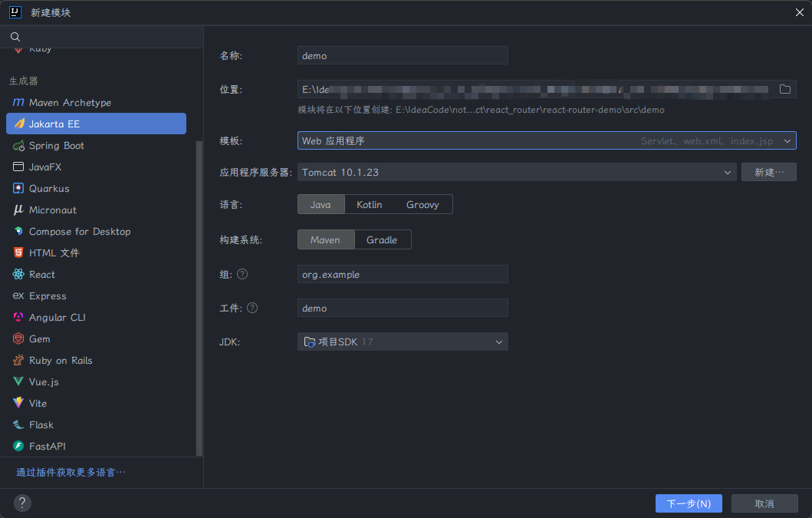This screenshot has height=518, width=812.
Task: Click the Jakarta EE generator icon
Action: coord(19,124)
